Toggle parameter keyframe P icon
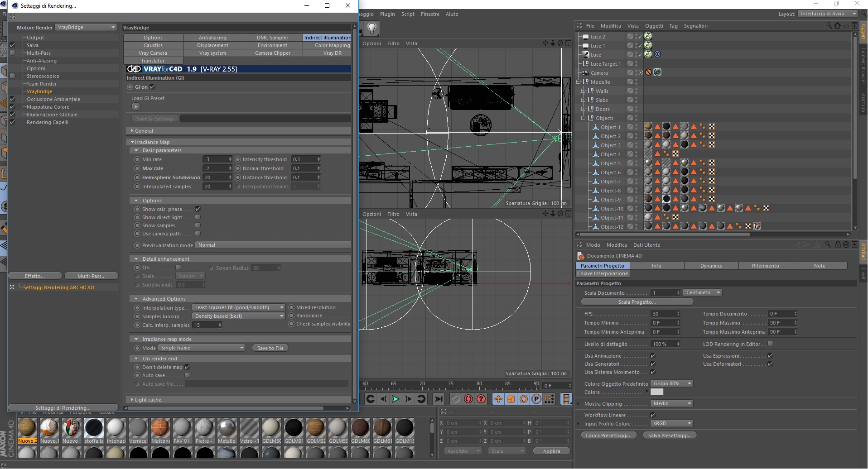 [x=536, y=399]
